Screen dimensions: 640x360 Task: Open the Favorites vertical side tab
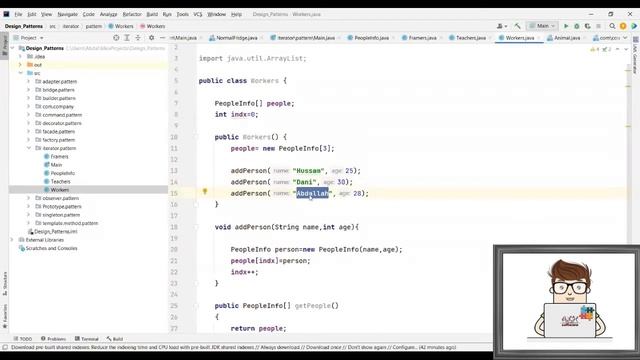(x=4, y=316)
